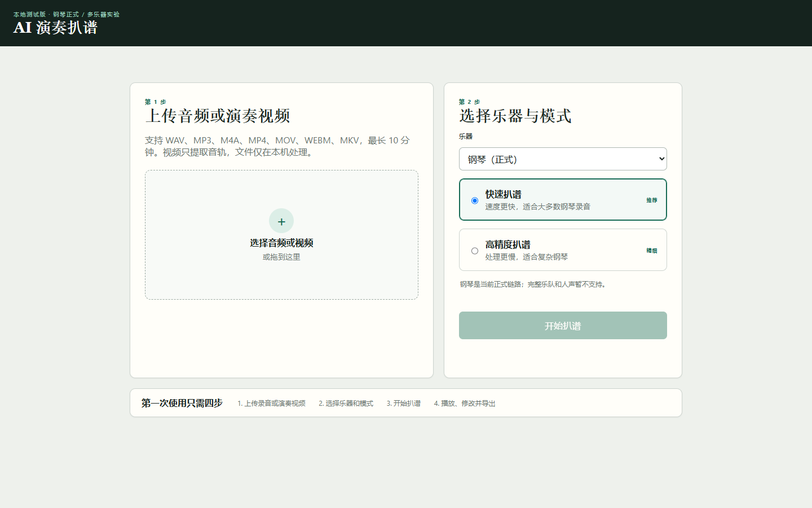The image size is (812, 508).
Task: Click the 选择音频或视频 label
Action: (x=281, y=243)
